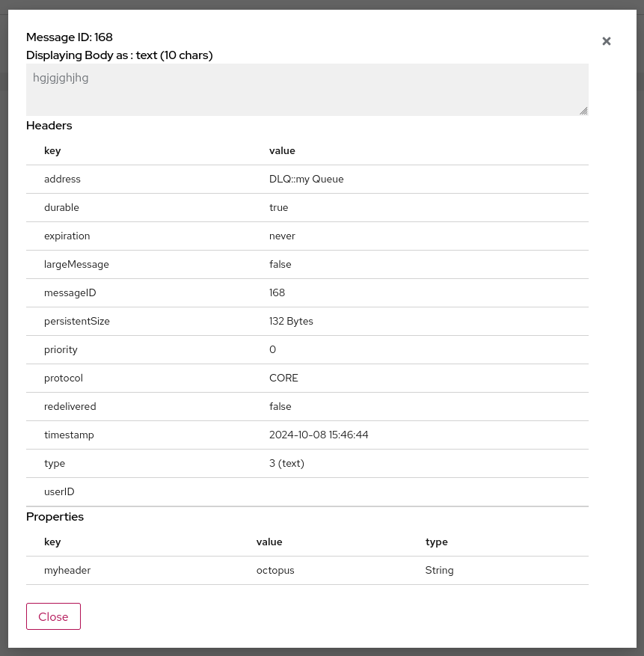Screen dimensions: 644x656
Task: Click the largeMessage row
Action: pos(76,264)
